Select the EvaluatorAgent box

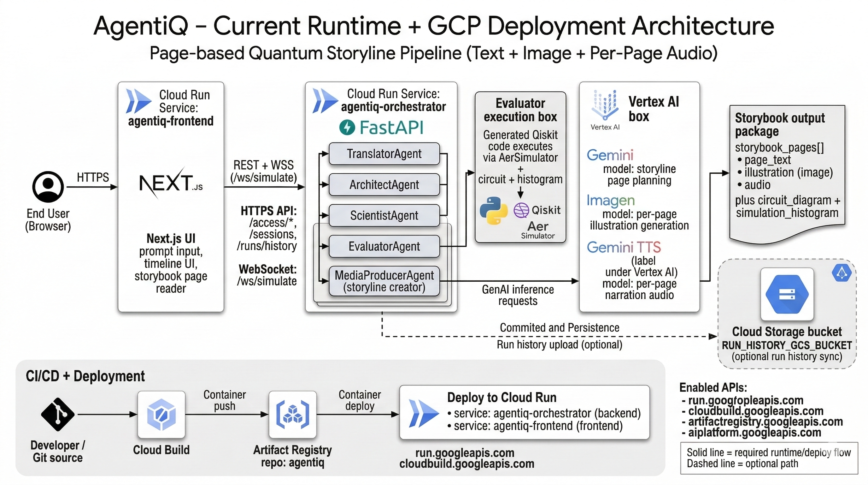click(384, 247)
